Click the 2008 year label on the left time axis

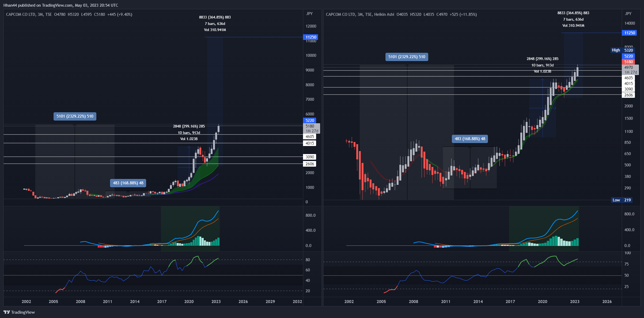click(x=81, y=301)
